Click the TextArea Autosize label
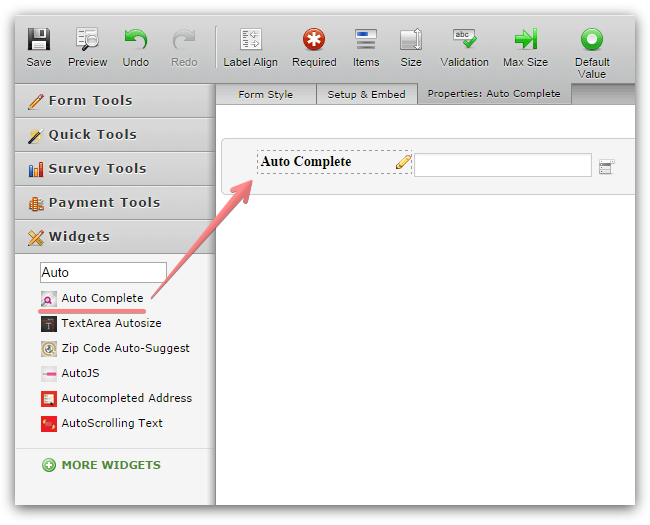Image resolution: width=650 pixels, height=525 pixels. point(111,323)
